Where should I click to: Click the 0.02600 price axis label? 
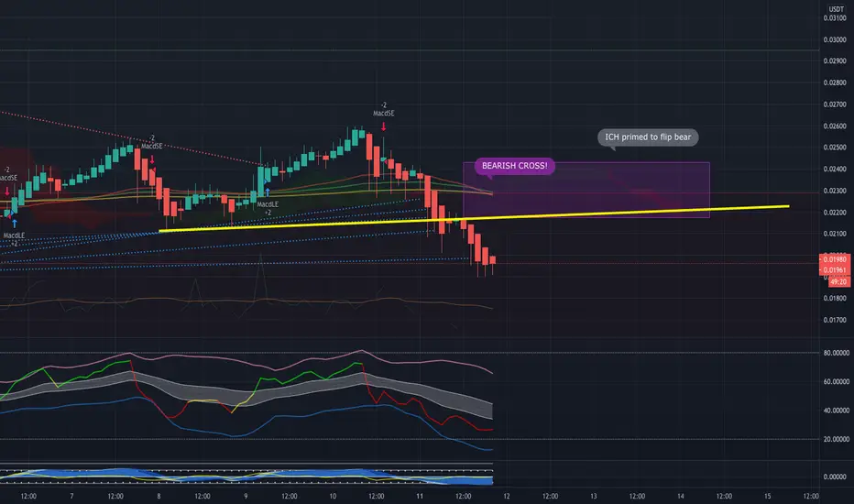point(835,126)
